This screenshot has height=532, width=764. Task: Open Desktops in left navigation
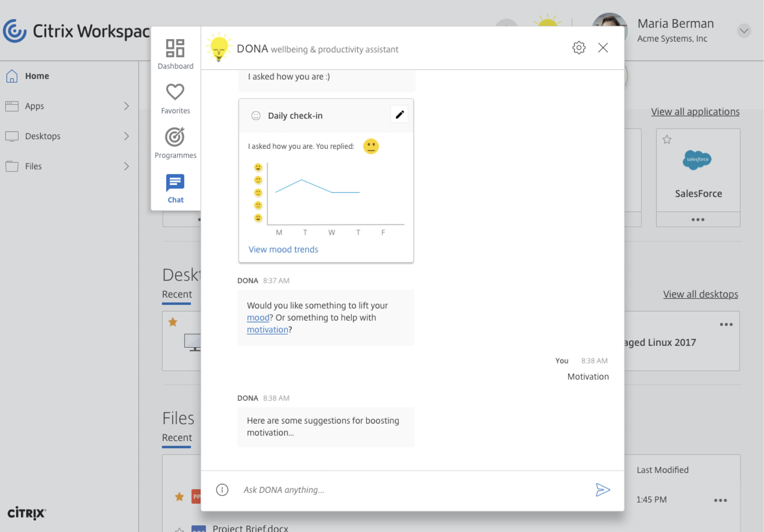43,136
